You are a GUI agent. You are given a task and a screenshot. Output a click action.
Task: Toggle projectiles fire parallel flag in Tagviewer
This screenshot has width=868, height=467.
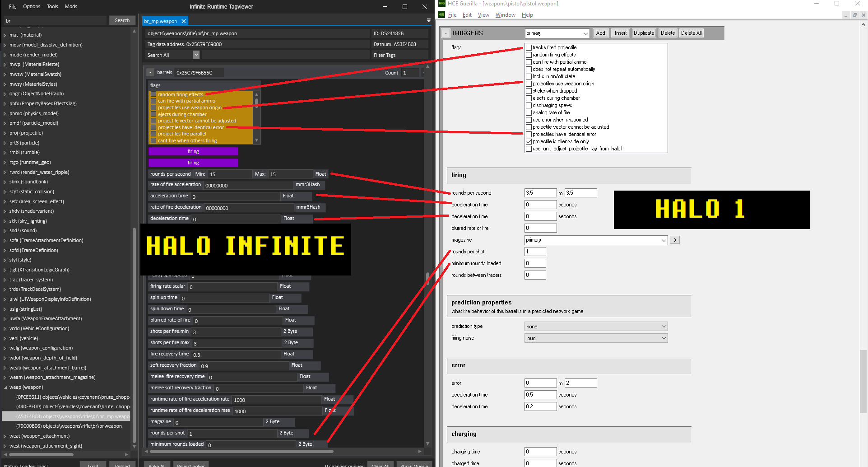(153, 134)
